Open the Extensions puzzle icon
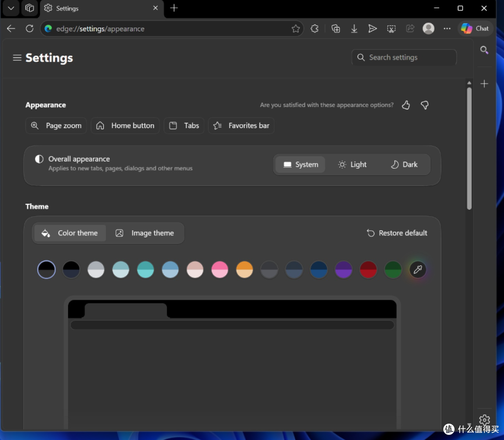Viewport: 504px width, 440px height. [315, 28]
